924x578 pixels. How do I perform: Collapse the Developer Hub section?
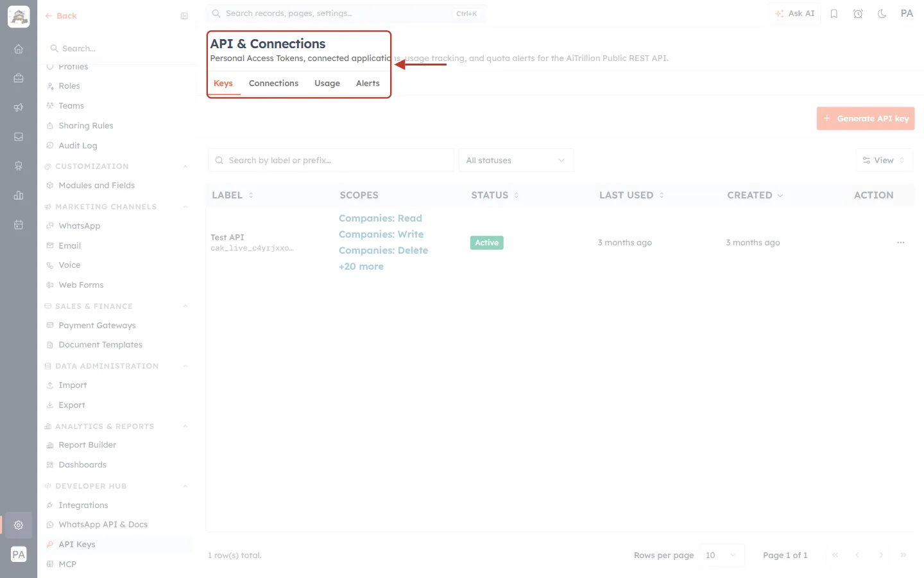click(x=185, y=486)
